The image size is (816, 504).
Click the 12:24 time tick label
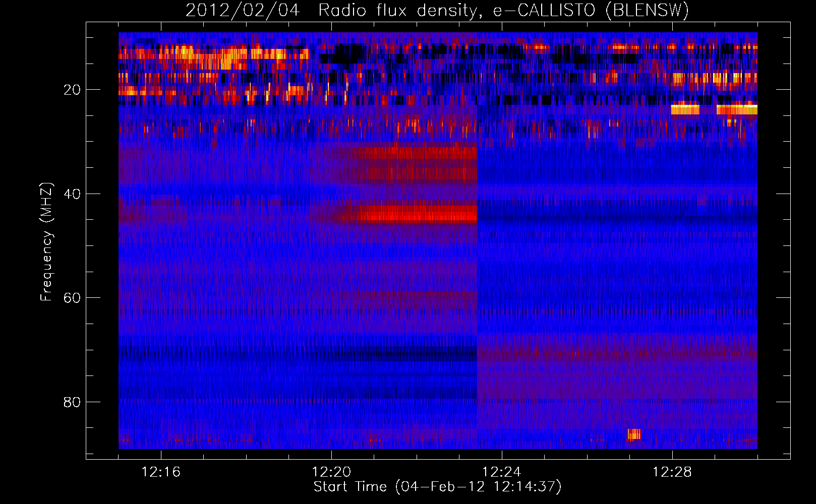(502, 472)
